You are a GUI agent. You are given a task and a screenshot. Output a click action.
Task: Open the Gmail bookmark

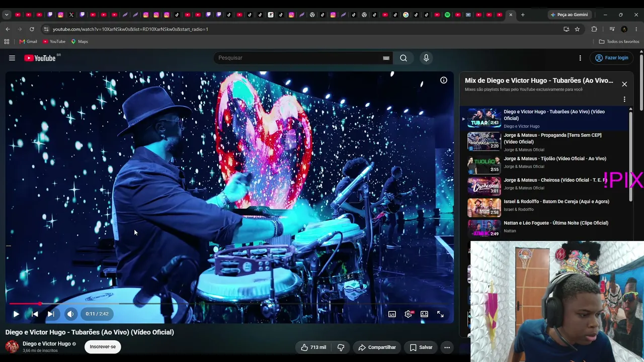[x=28, y=42]
